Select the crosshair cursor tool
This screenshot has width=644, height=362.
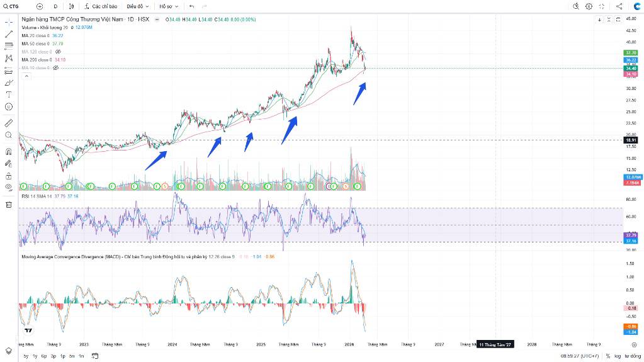pos(9,22)
